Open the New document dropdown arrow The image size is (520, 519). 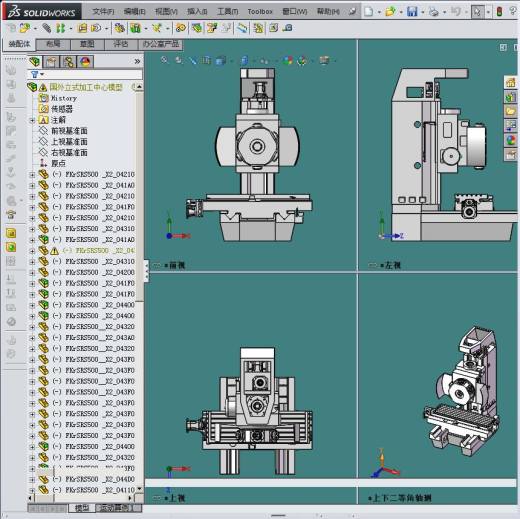tap(379, 12)
